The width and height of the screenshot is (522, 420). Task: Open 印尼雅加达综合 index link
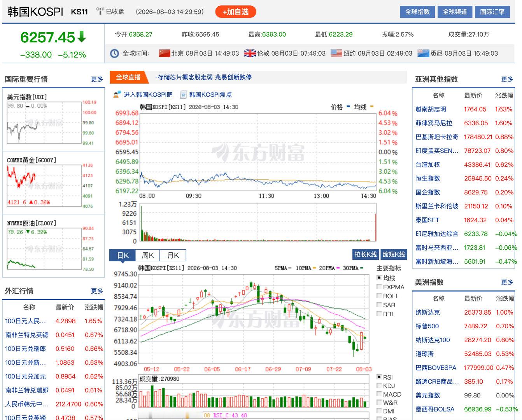pyautogui.click(x=437, y=234)
